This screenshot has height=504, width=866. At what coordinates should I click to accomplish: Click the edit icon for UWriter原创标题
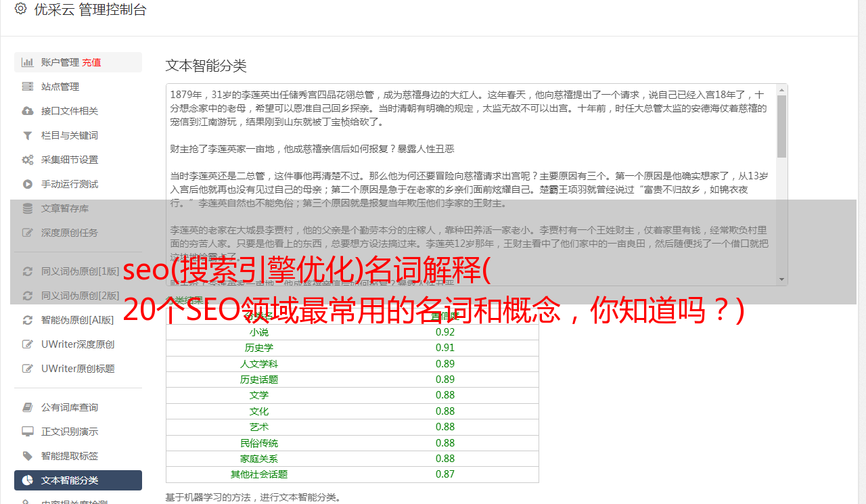(x=28, y=369)
